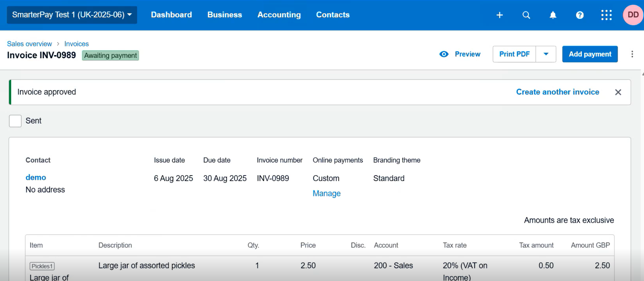The height and width of the screenshot is (281, 644).
Task: Open the invoice options three-dot menu
Action: pos(632,54)
